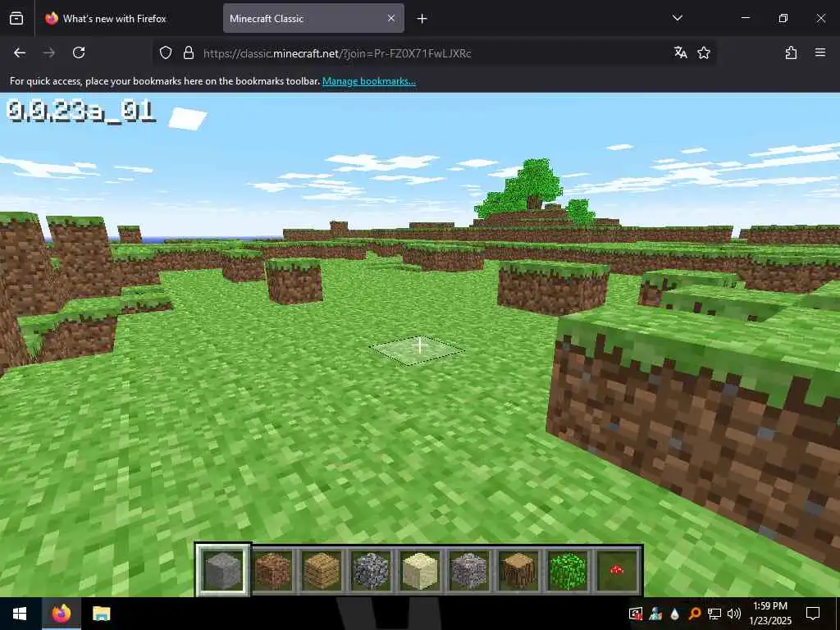840x630 pixels.
Task: Click the Manage bookmarks link
Action: pyautogui.click(x=368, y=81)
